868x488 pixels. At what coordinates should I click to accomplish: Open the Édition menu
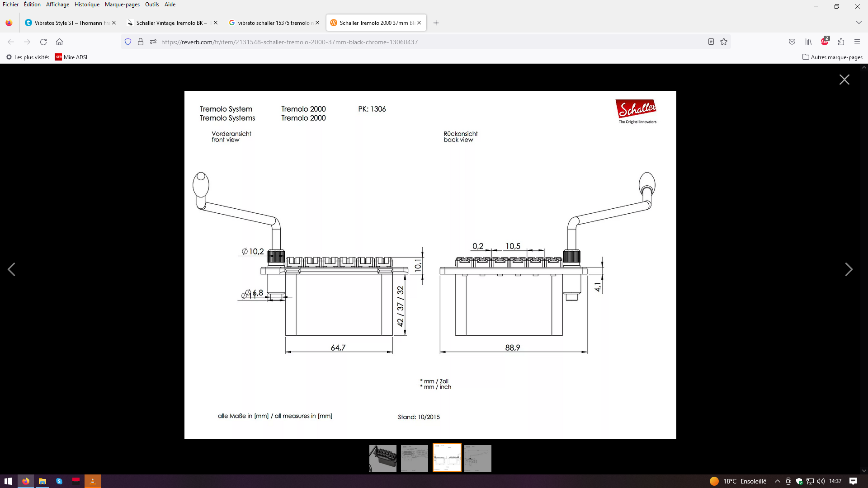pos(32,5)
